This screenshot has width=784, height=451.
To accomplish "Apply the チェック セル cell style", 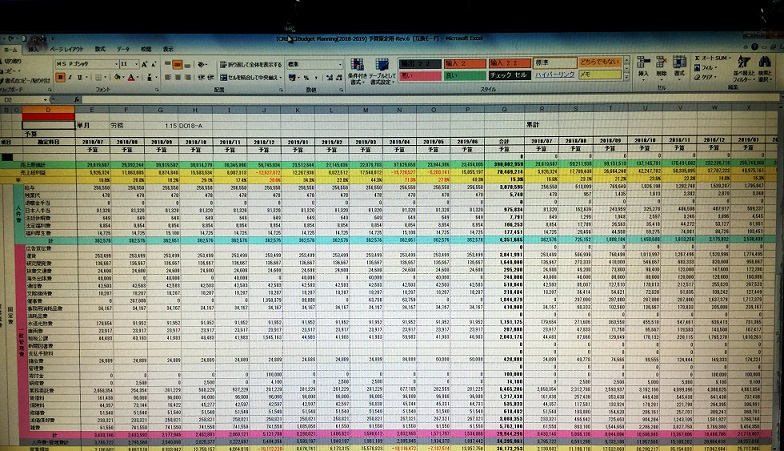I will coord(508,76).
